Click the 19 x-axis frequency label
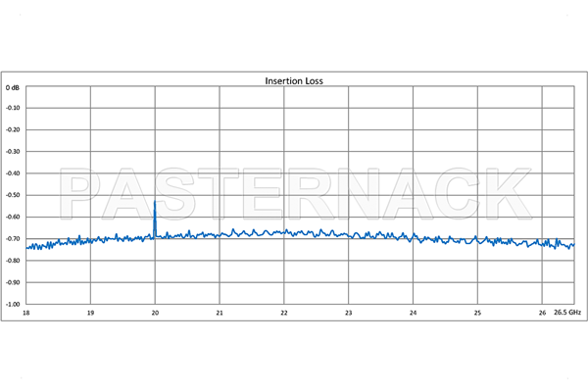Viewport: 588px width, 392px height. [90, 313]
